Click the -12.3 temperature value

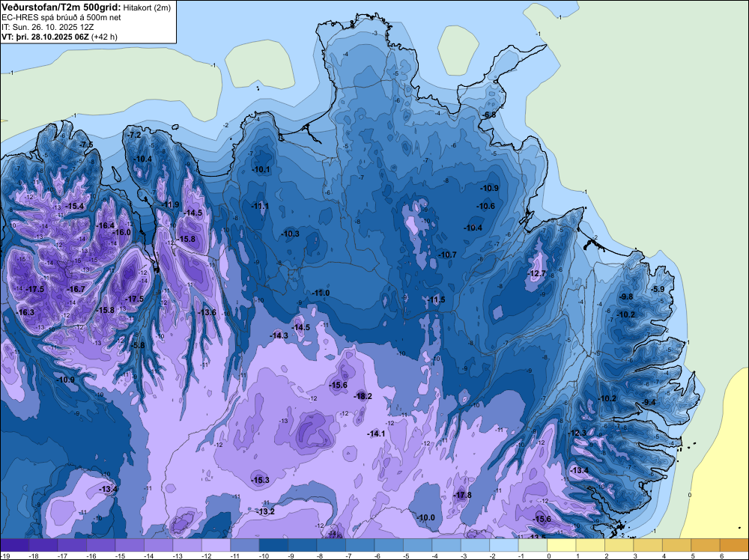pos(577,433)
